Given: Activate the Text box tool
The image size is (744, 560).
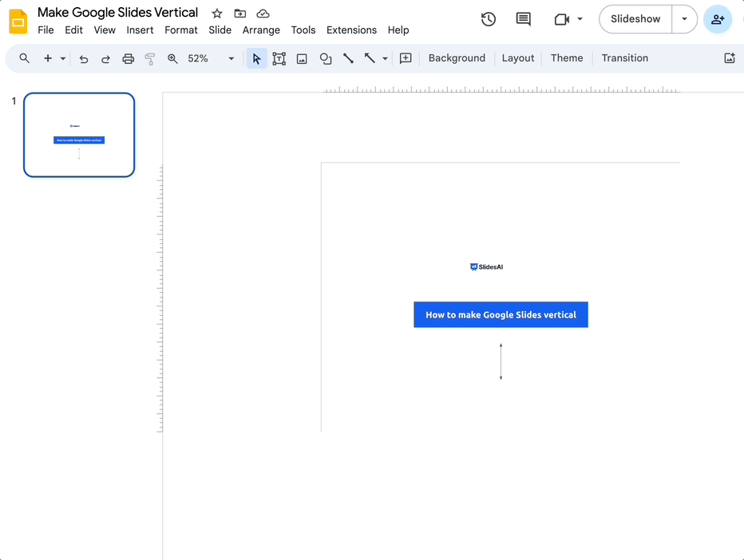Looking at the screenshot, I should (279, 57).
